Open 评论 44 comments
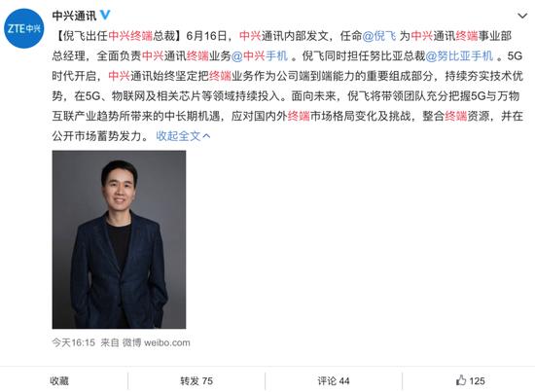The image size is (535, 392). point(334,380)
